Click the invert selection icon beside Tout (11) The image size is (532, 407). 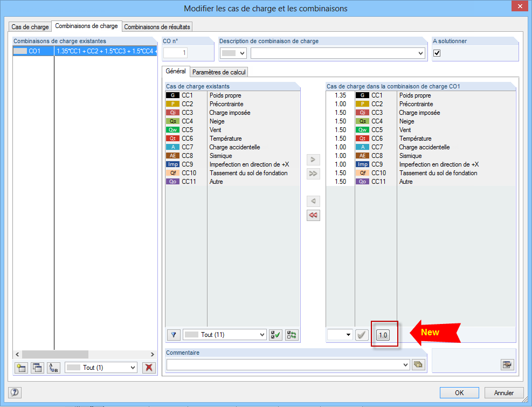tap(291, 335)
